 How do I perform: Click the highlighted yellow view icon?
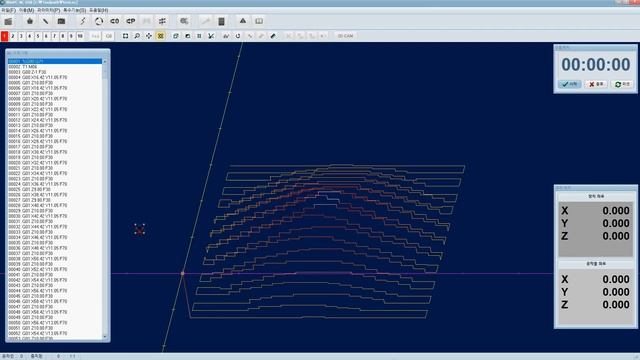tap(161, 36)
